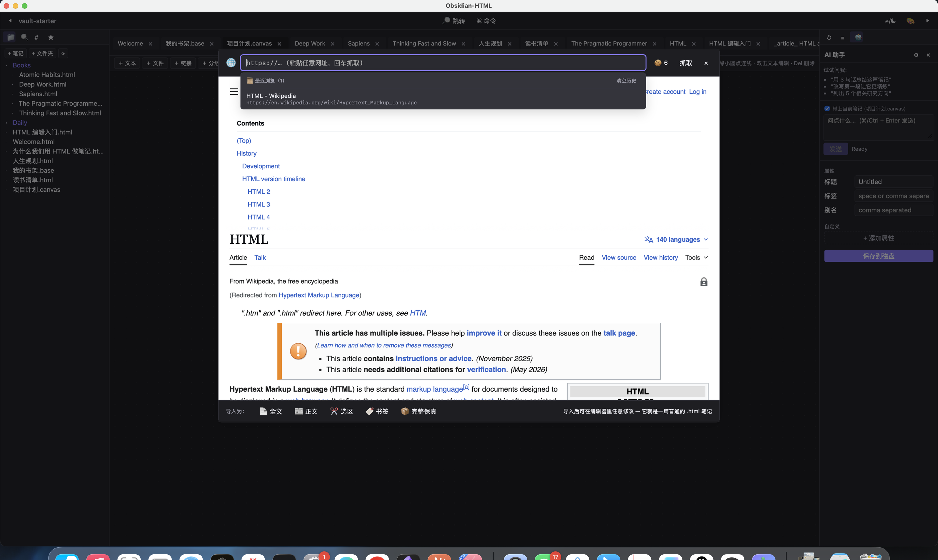Focus the AI question text area

pos(878,128)
